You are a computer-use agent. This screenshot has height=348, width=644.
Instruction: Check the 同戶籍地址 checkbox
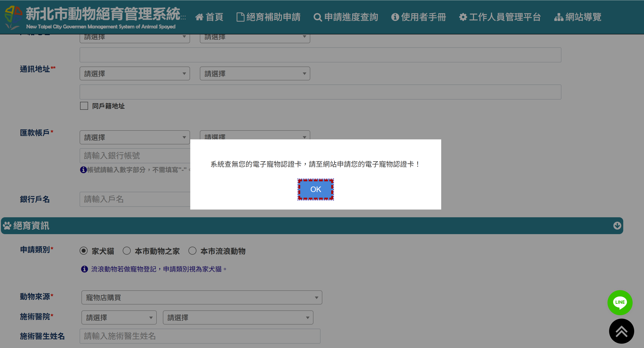[84, 106]
